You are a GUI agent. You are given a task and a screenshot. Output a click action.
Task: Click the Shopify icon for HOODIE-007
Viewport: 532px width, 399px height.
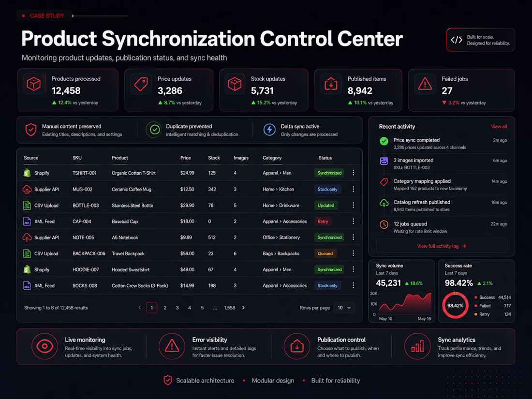pos(27,269)
